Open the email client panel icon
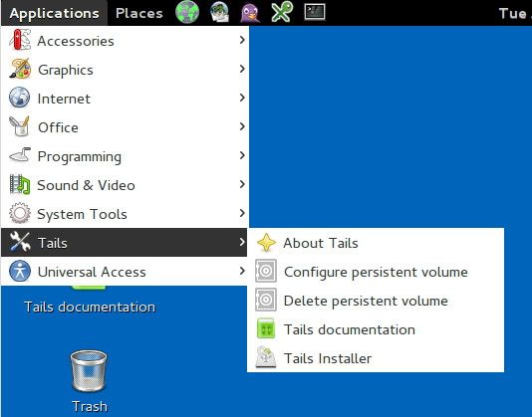 click(219, 12)
